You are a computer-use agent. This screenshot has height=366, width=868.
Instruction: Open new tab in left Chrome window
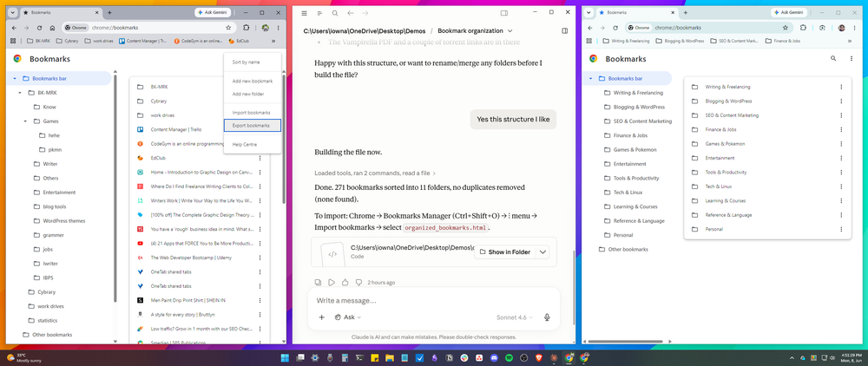coord(109,12)
